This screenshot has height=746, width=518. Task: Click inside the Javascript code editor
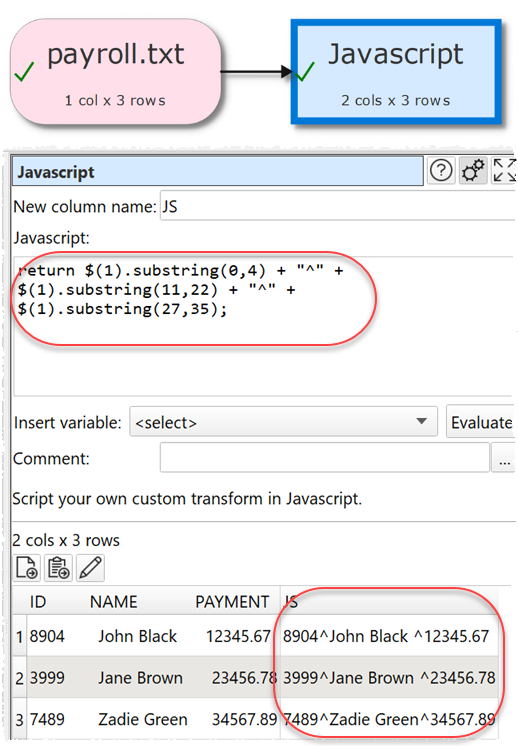pyautogui.click(x=264, y=326)
